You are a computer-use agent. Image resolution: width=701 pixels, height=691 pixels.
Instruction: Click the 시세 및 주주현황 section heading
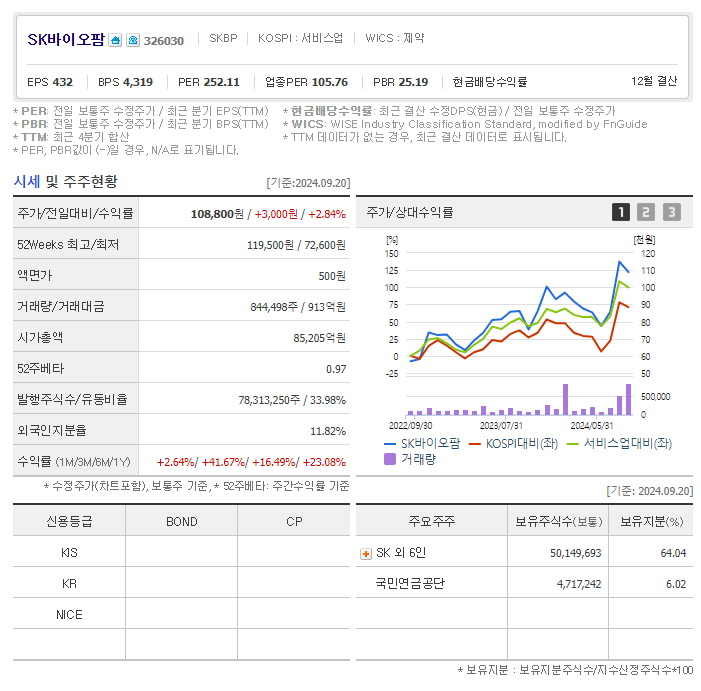(x=65, y=181)
